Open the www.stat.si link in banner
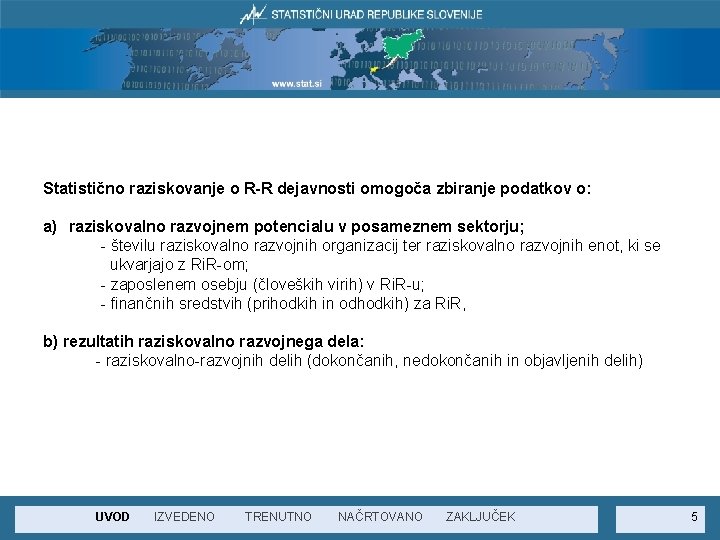 297,84
